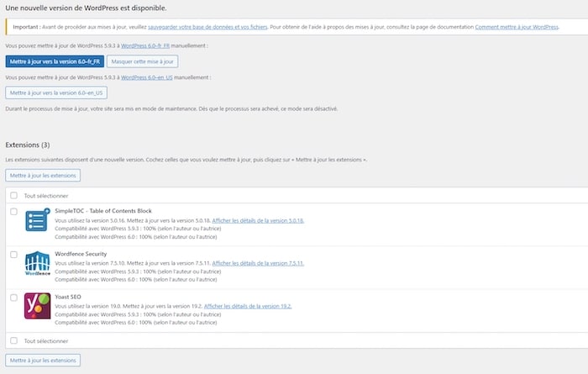Check the SimpleTOC plugin checkbox
This screenshot has width=588, height=374.
(14, 212)
